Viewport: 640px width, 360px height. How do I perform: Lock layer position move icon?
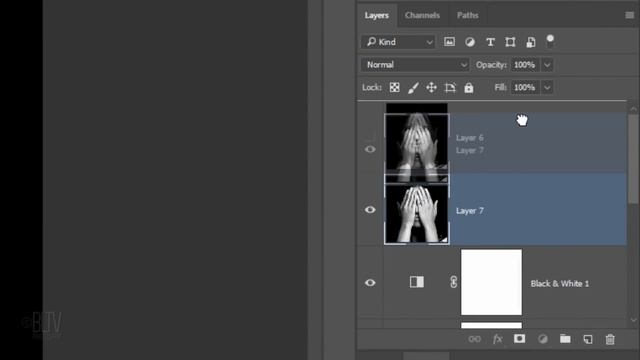tap(431, 87)
